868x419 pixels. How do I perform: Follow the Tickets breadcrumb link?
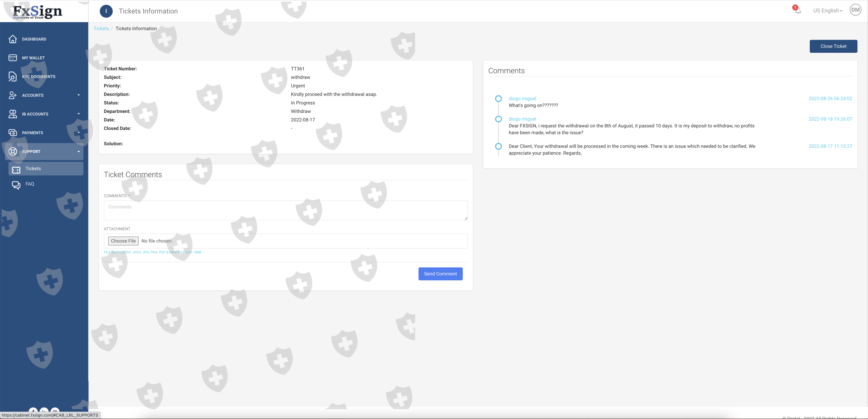[101, 29]
